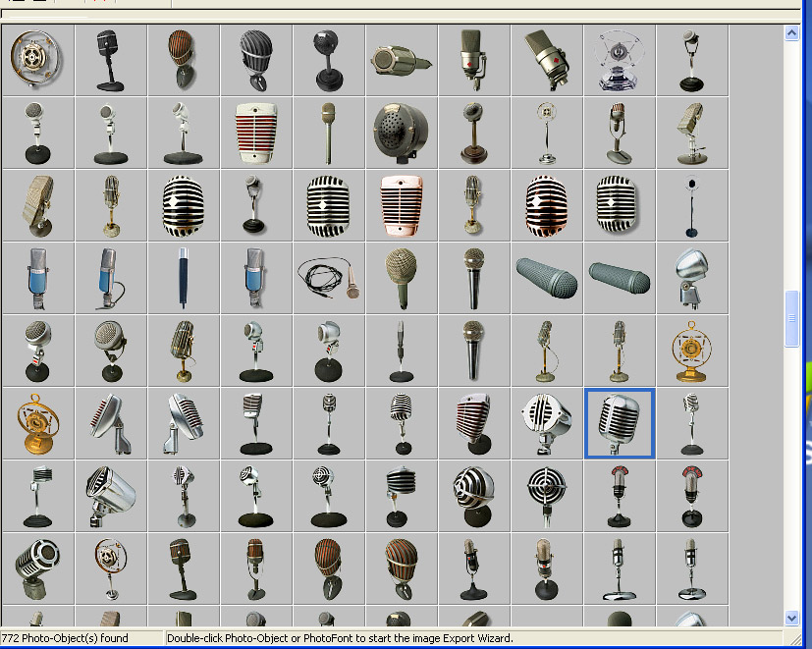Choose the round chrome mic with vertical slot grille
Image resolution: width=812 pixels, height=649 pixels.
coord(547,423)
